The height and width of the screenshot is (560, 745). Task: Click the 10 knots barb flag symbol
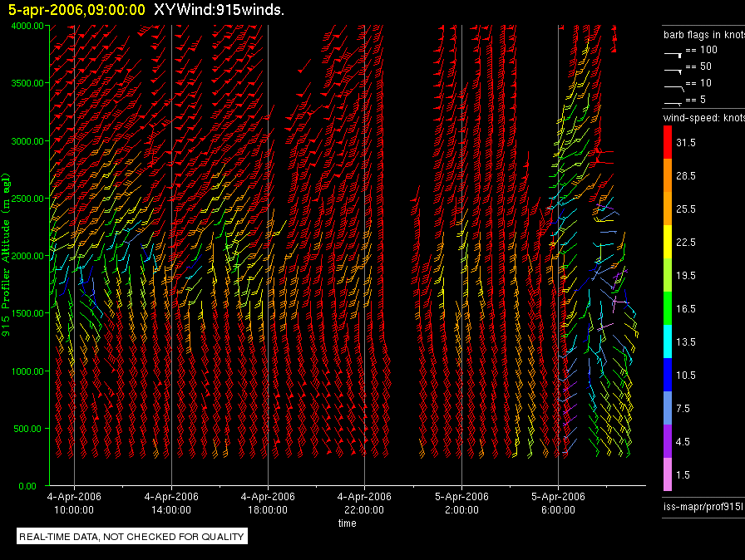coord(673,85)
